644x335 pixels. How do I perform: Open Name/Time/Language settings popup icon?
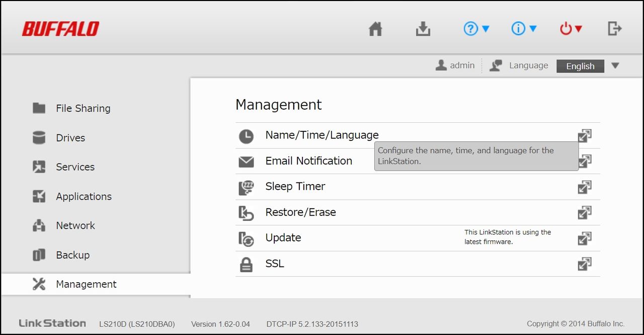[x=584, y=135]
